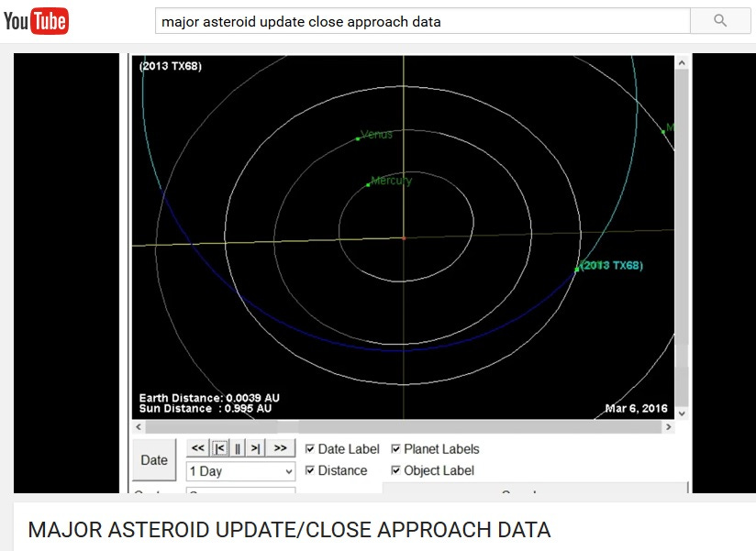
Task: Toggle the Planet Labels checkbox
Action: click(395, 449)
